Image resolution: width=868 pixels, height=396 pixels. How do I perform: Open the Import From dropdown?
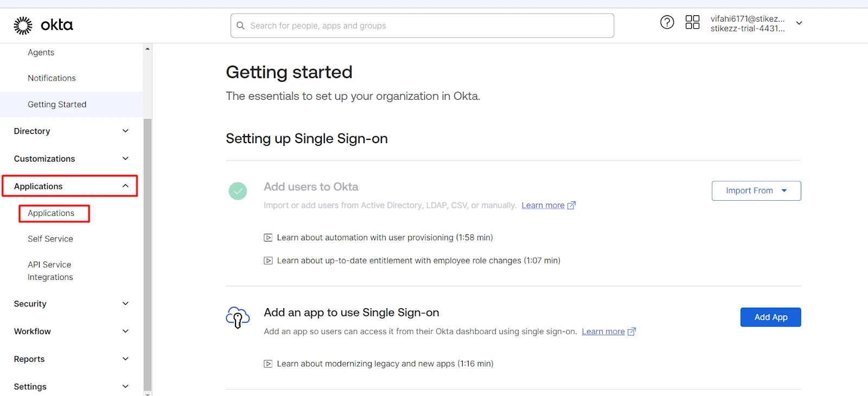pos(756,191)
